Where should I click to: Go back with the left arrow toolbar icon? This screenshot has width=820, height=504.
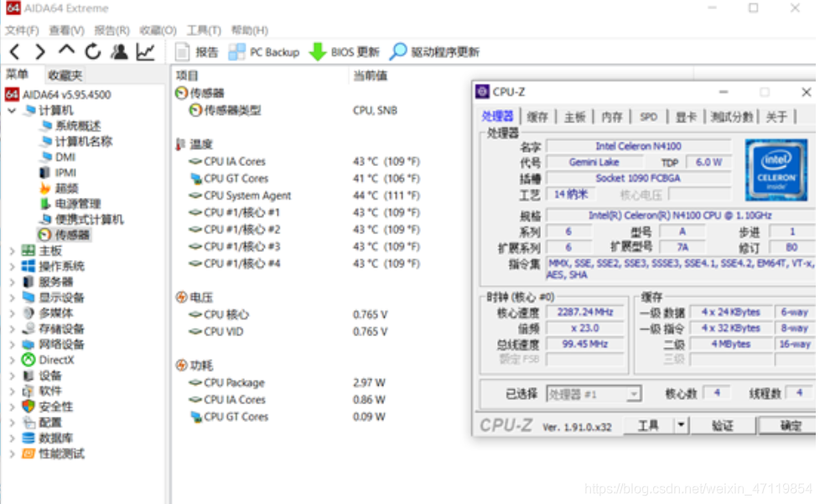click(x=14, y=52)
